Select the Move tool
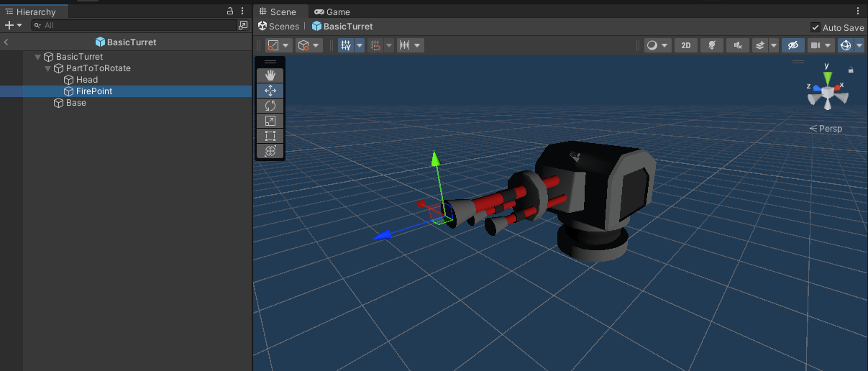 coord(270,91)
